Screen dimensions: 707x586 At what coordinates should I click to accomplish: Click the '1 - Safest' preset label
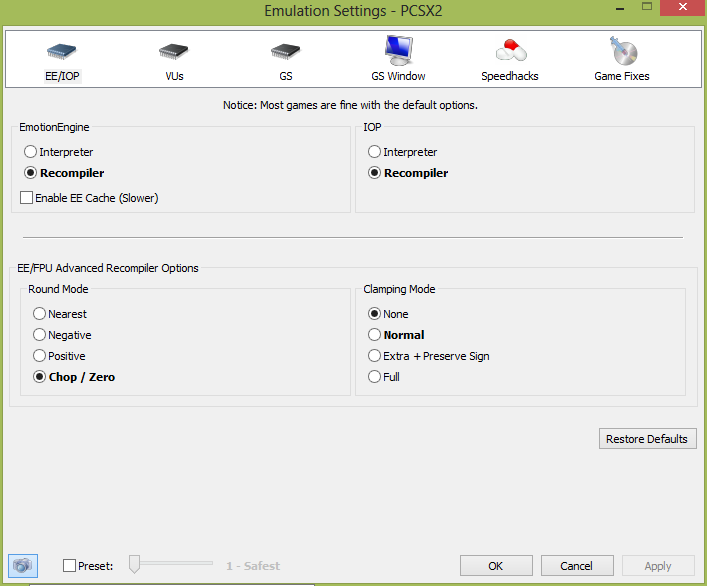[253, 566]
